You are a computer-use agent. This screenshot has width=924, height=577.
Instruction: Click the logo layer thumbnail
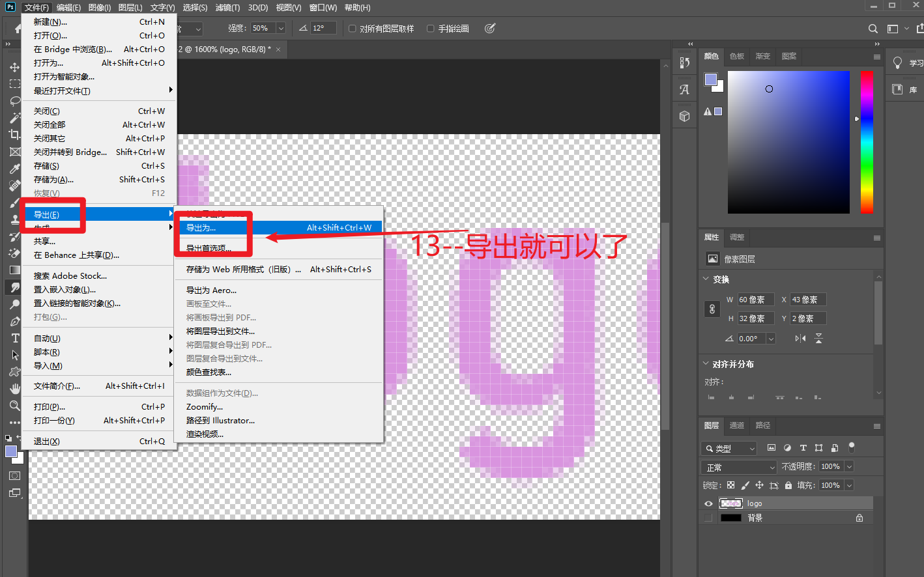(x=731, y=503)
